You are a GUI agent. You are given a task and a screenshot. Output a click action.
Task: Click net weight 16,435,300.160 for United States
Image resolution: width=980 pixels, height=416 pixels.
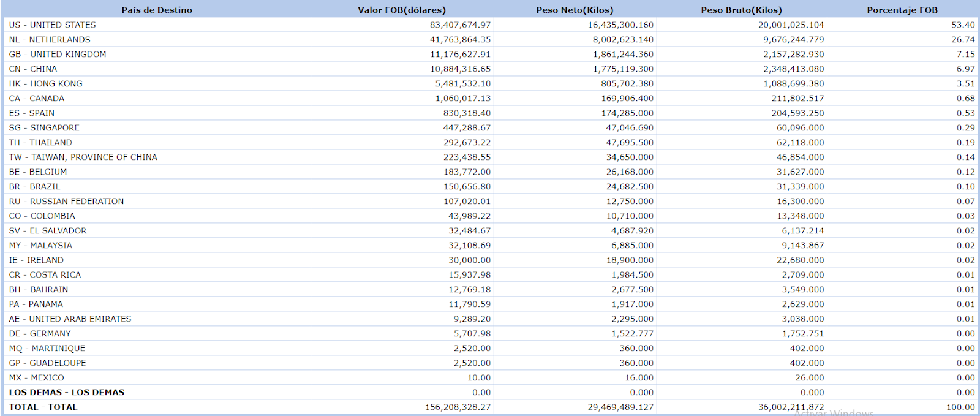620,25
